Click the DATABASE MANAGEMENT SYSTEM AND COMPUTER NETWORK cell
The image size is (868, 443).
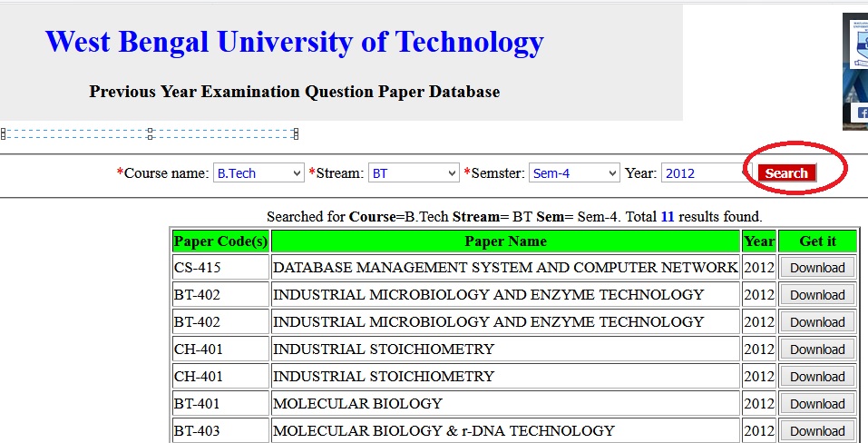(505, 268)
